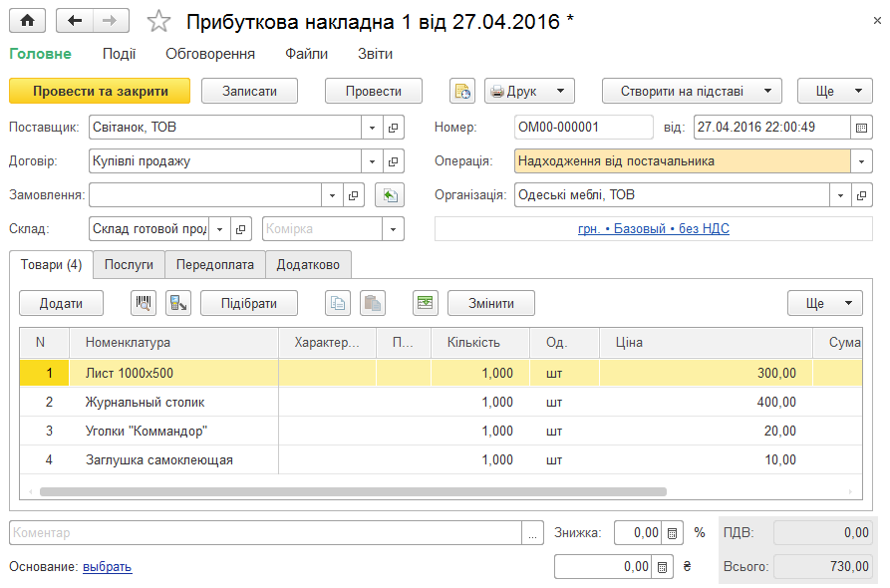The height and width of the screenshot is (588, 890).
Task: Open the Організація Одеські меблі record
Action: pyautogui.click(x=862, y=195)
